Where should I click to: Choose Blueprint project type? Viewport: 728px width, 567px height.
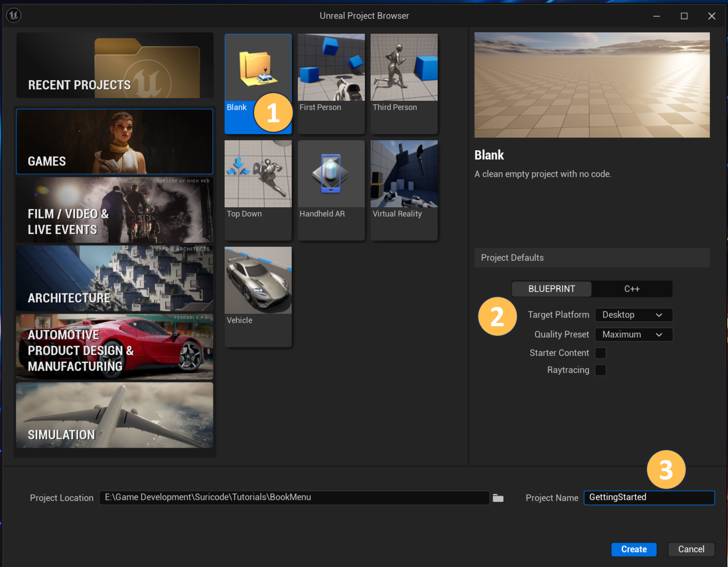[552, 289]
